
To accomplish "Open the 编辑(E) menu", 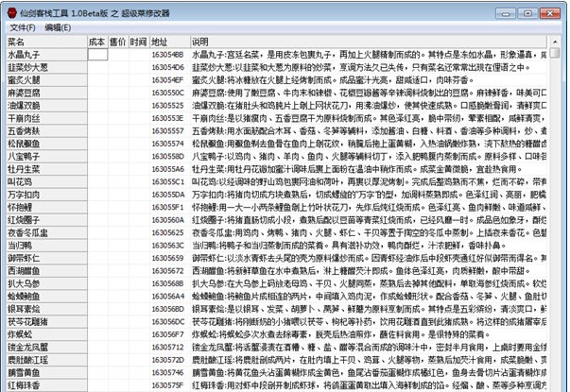I will pyautogui.click(x=59, y=28).
